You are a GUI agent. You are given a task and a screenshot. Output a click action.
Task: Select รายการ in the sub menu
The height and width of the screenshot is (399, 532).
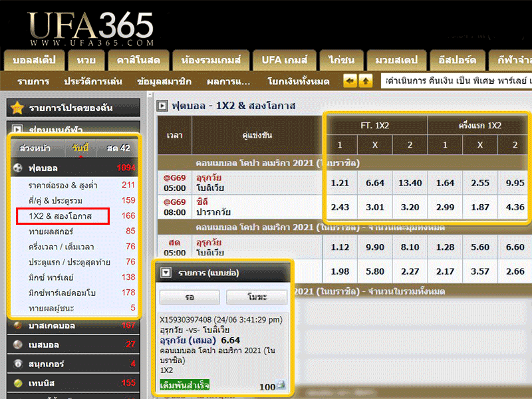point(33,81)
